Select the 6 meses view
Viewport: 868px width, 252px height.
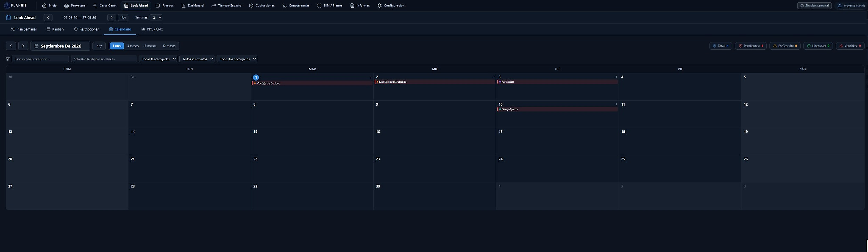pos(150,46)
